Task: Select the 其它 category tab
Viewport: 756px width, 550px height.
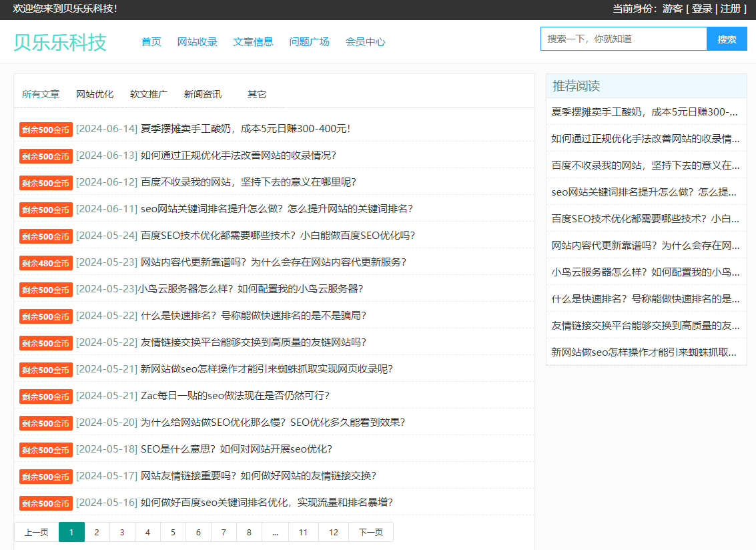Action: [257, 94]
